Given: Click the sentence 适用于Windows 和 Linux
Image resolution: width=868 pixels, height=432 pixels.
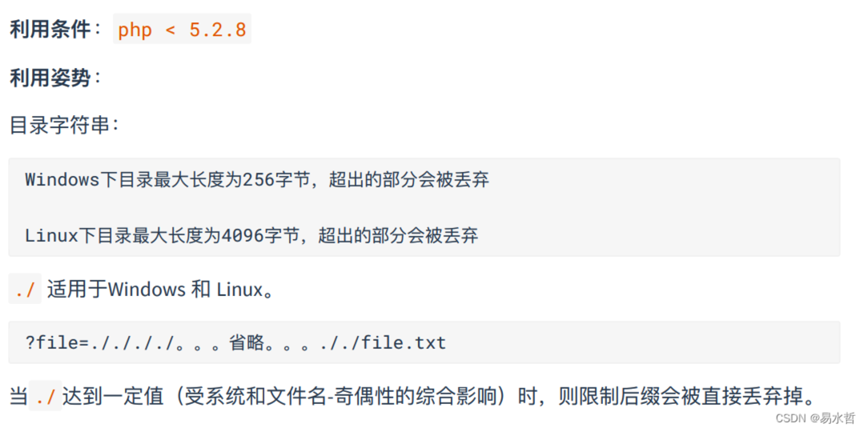Looking at the screenshot, I should click(160, 290).
